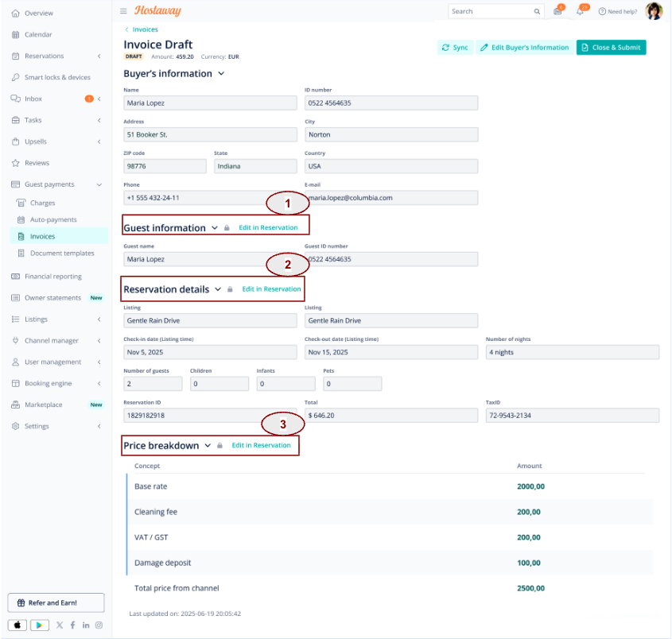Click the Instagram icon in sidebar footer
The width and height of the screenshot is (672, 639).
(x=99, y=625)
